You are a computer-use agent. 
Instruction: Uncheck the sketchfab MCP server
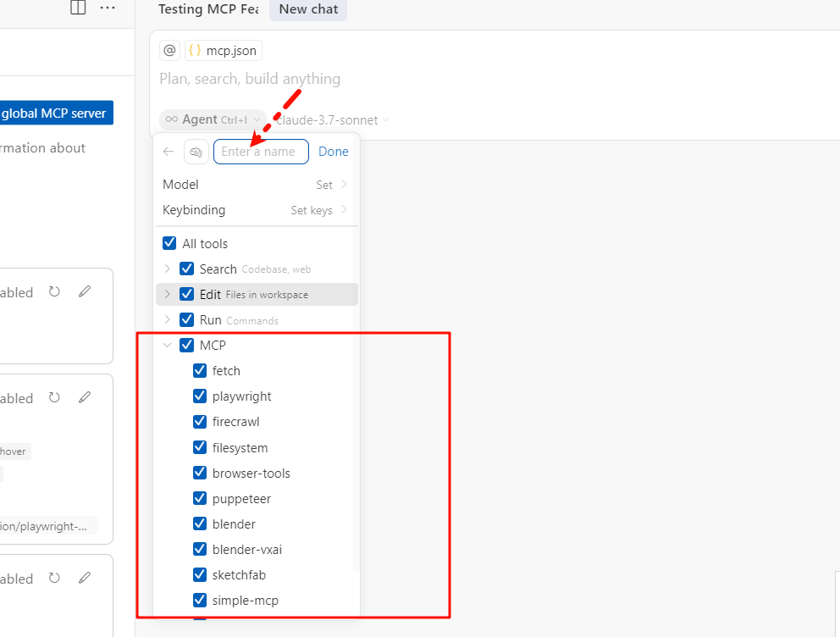click(x=199, y=574)
